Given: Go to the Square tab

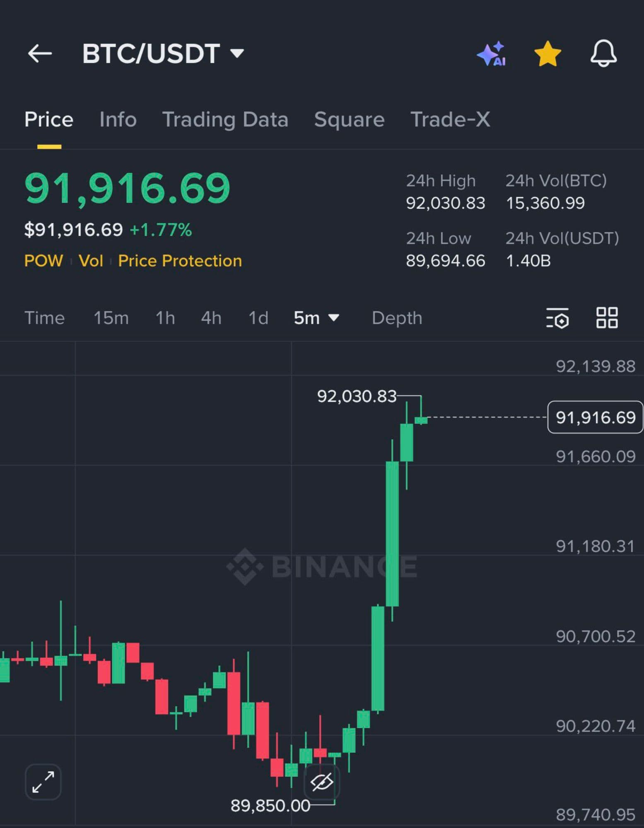Looking at the screenshot, I should click(x=349, y=120).
